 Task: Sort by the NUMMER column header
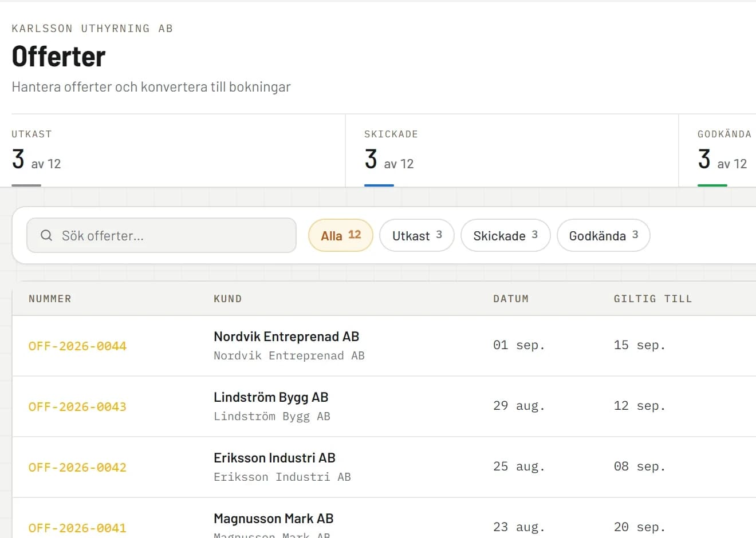click(50, 299)
